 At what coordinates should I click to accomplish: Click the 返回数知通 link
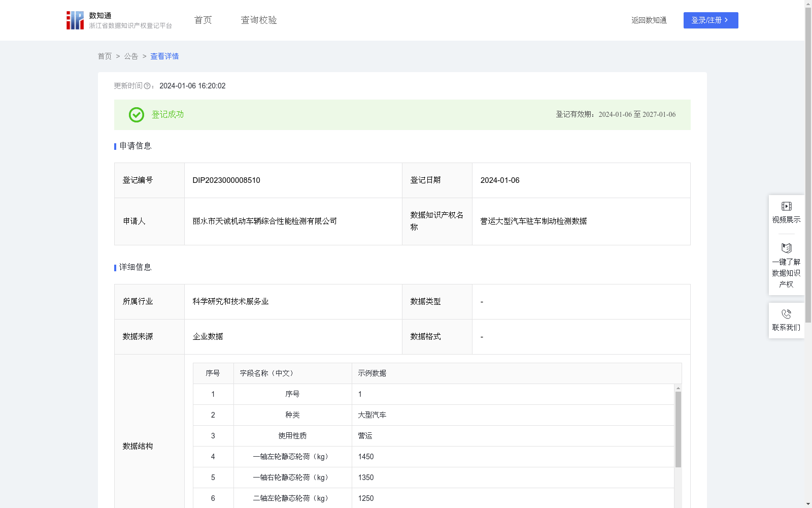(x=649, y=20)
